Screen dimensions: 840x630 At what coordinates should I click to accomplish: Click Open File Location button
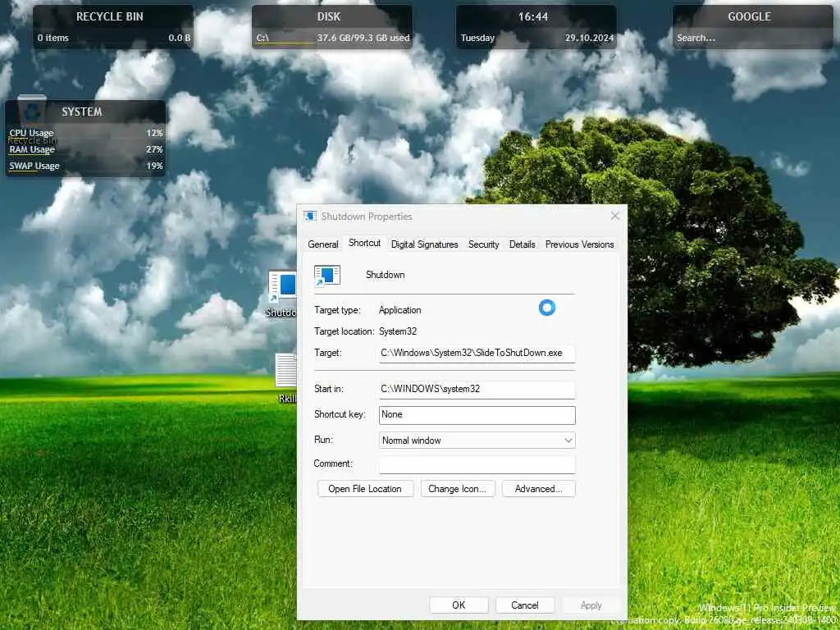coord(365,489)
